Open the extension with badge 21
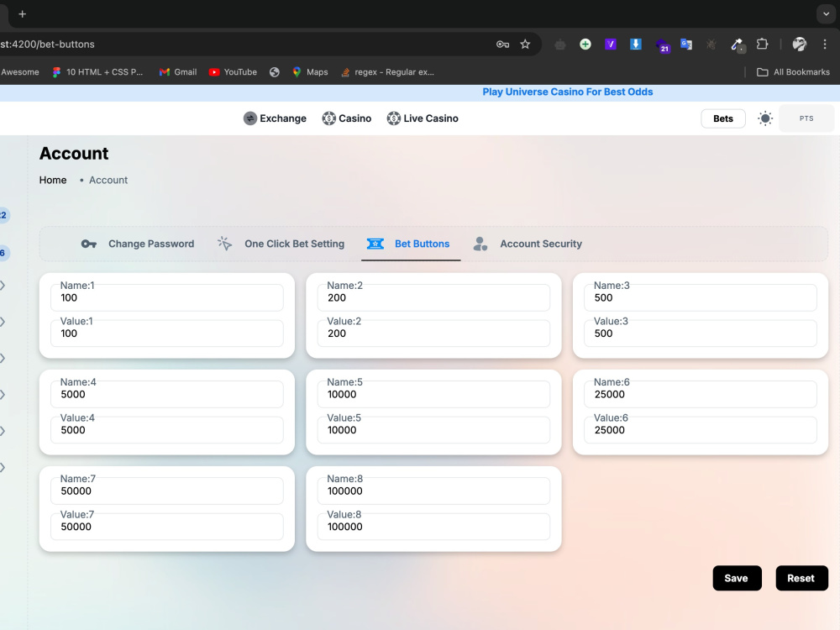The height and width of the screenshot is (630, 840). coord(662,45)
